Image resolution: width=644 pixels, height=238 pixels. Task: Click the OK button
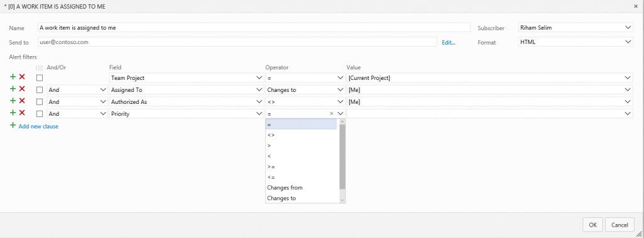click(x=592, y=225)
